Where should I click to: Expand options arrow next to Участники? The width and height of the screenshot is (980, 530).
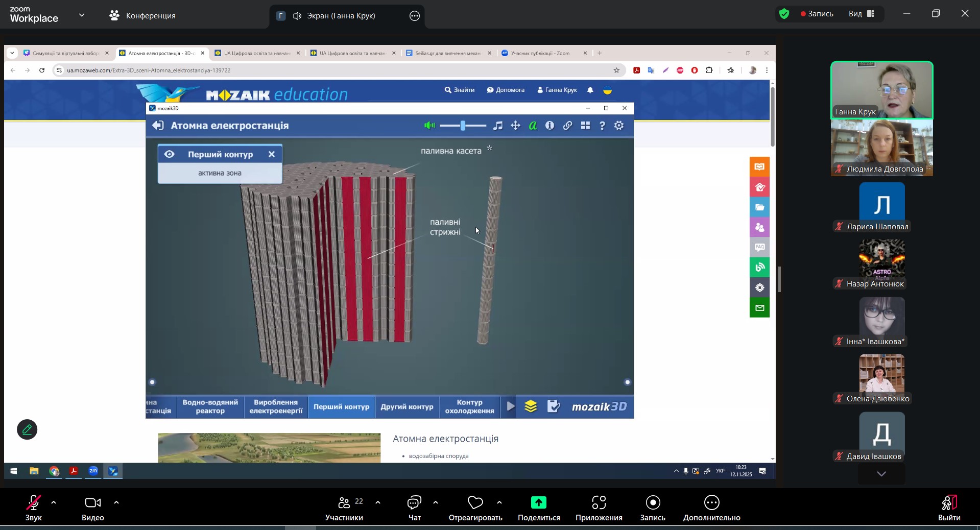[x=378, y=503]
